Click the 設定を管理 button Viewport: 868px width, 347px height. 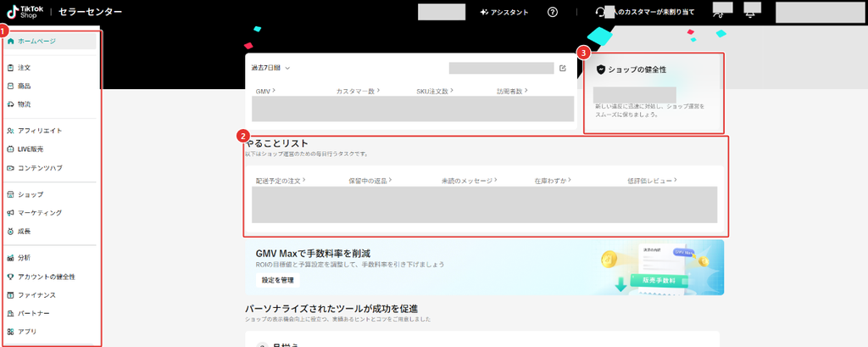point(278,280)
